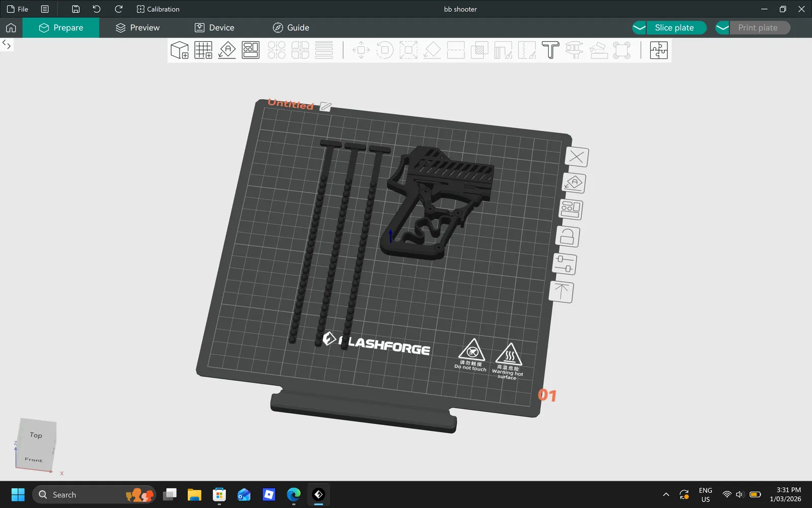Select the Rotate tool
This screenshot has width=812, height=508.
pos(385,50)
